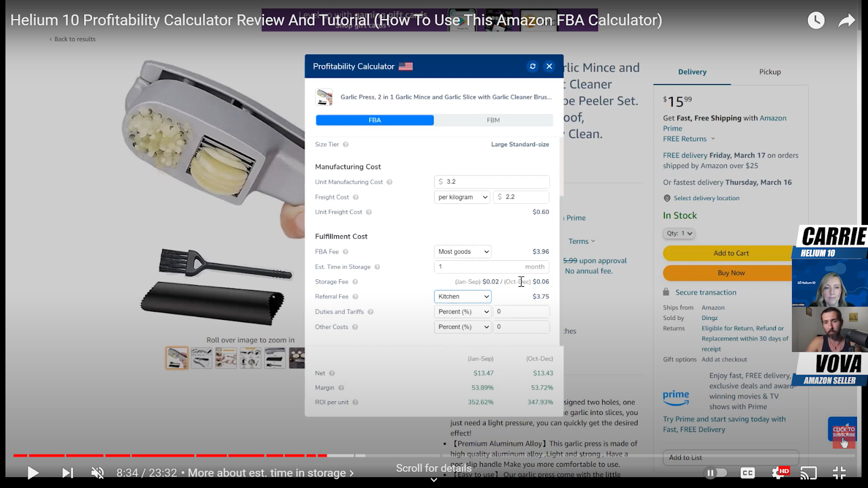Image resolution: width=868 pixels, height=488 pixels.
Task: Click the help icon beside Est. Time in Storage
Action: pos(378,267)
